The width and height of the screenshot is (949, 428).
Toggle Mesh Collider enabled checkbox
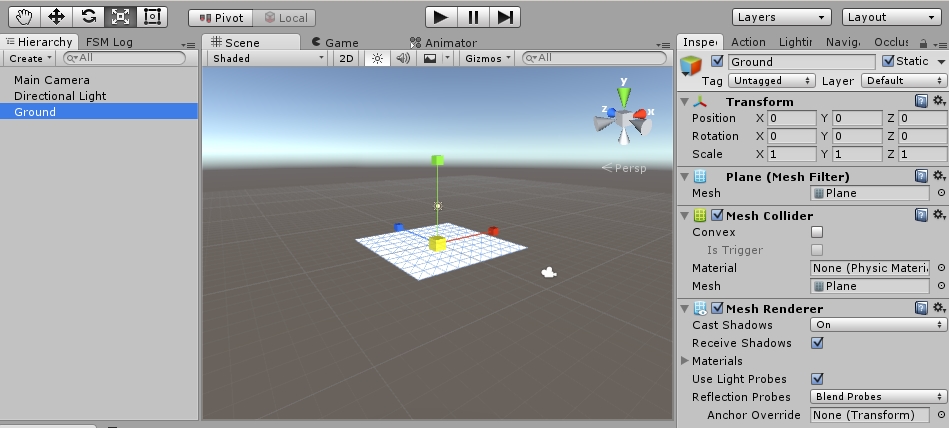(717, 215)
